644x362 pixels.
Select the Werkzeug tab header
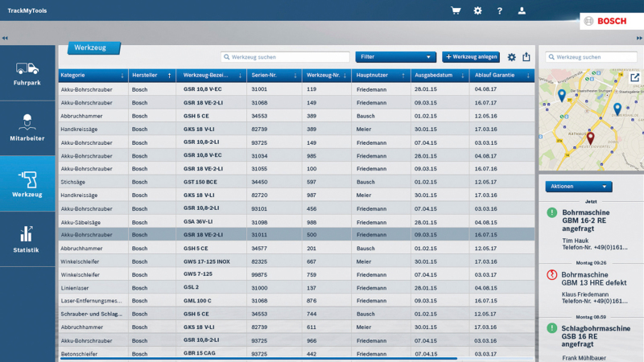pos(94,47)
